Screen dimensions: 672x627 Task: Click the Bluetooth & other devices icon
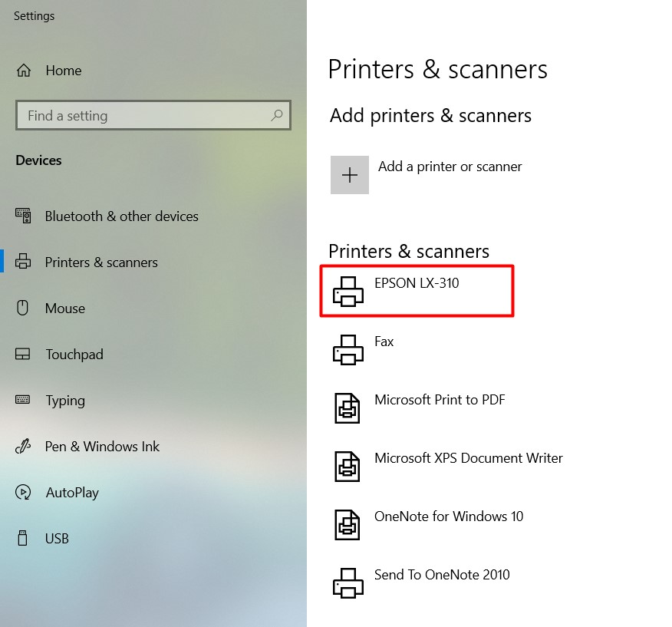click(23, 216)
